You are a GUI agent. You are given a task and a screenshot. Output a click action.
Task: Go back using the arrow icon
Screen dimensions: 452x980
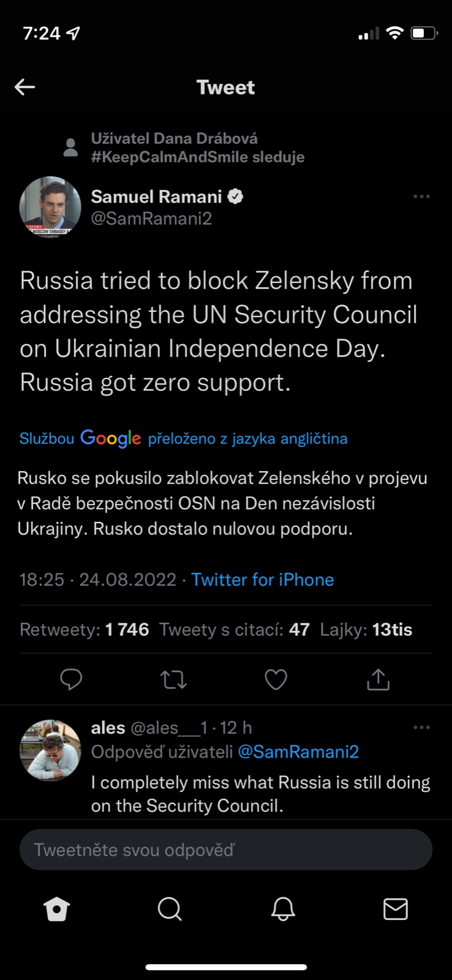pos(24,87)
